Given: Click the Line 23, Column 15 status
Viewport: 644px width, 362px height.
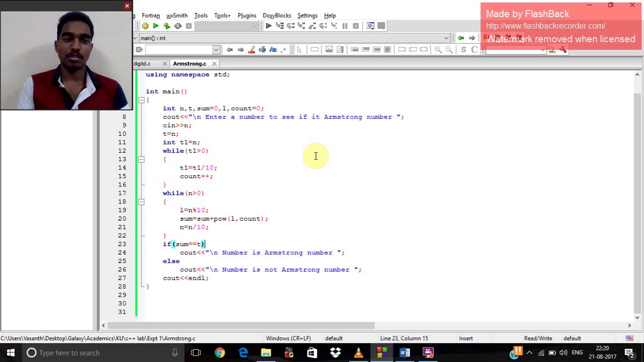Looking at the screenshot, I should click(x=404, y=338).
